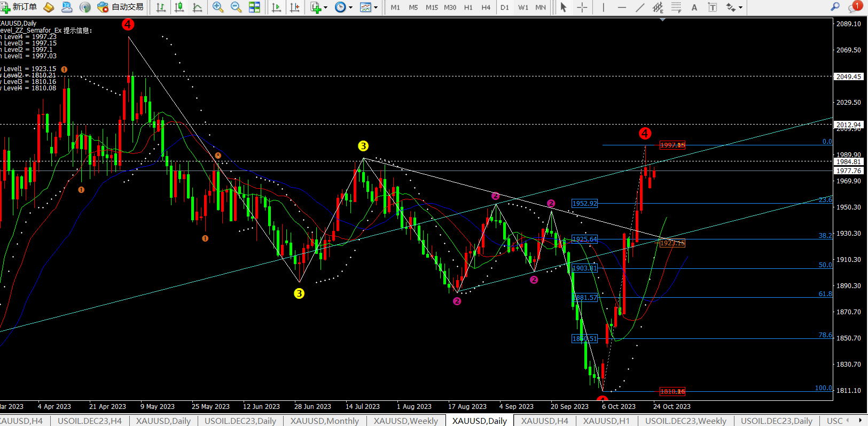Switch to the XAUUSD,H1 tab
Image resolution: width=868 pixels, height=426 pixels.
tap(606, 421)
